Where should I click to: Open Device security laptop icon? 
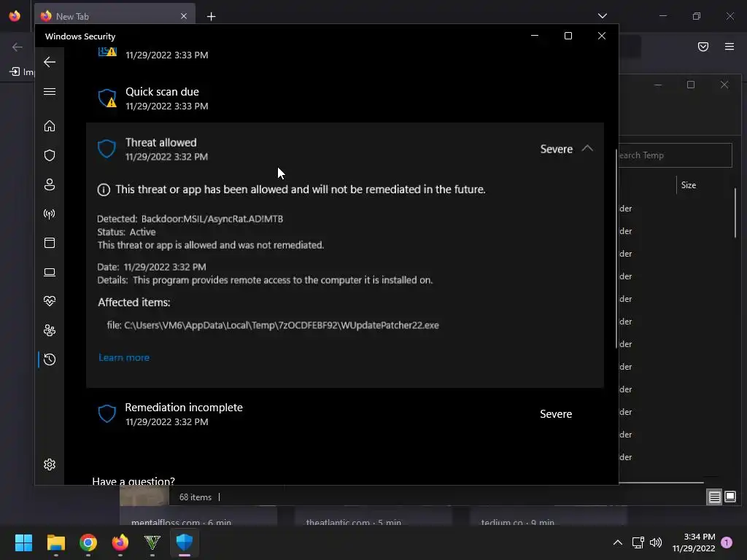pos(50,272)
